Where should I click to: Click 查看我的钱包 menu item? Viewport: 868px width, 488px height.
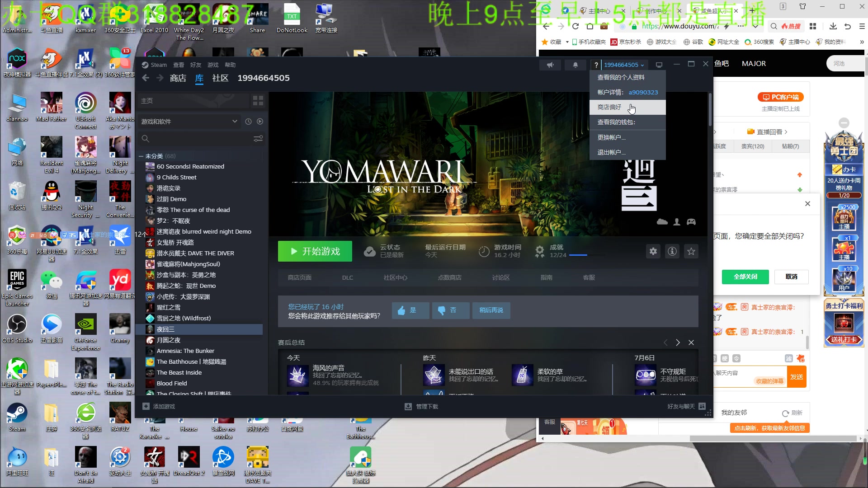click(x=617, y=122)
